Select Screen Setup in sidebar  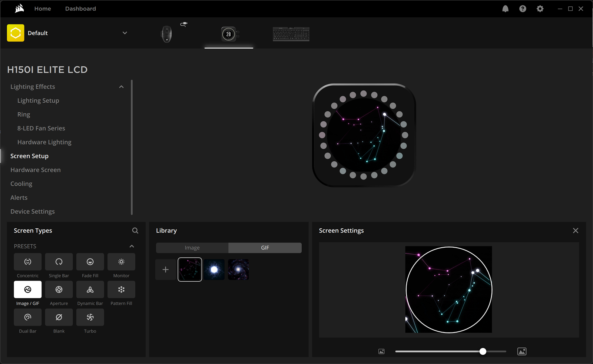tap(29, 156)
